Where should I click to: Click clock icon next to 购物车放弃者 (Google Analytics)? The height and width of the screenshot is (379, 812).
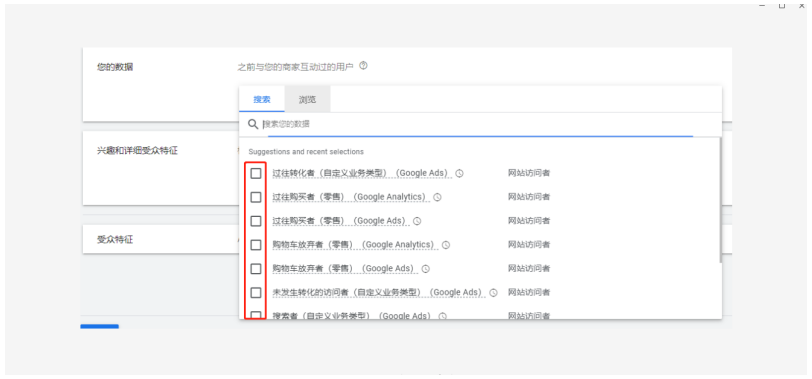(446, 245)
